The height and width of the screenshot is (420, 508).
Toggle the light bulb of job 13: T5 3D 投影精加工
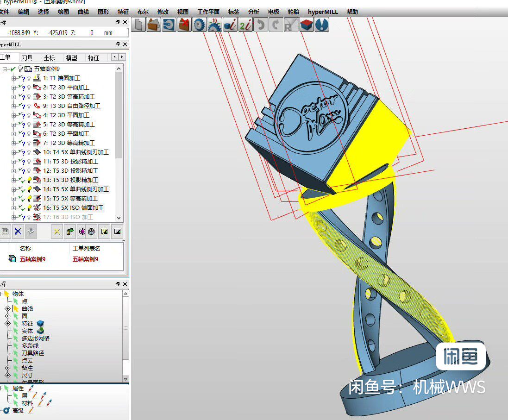tap(29, 180)
